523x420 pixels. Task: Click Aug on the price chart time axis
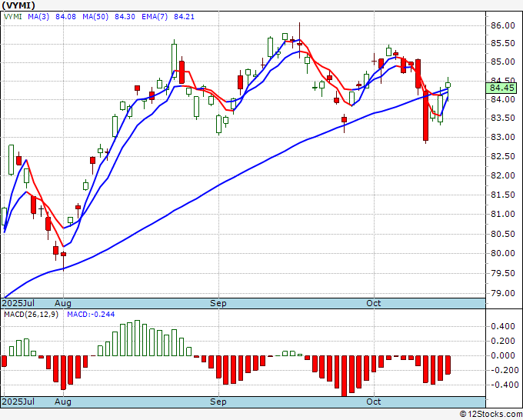63,303
